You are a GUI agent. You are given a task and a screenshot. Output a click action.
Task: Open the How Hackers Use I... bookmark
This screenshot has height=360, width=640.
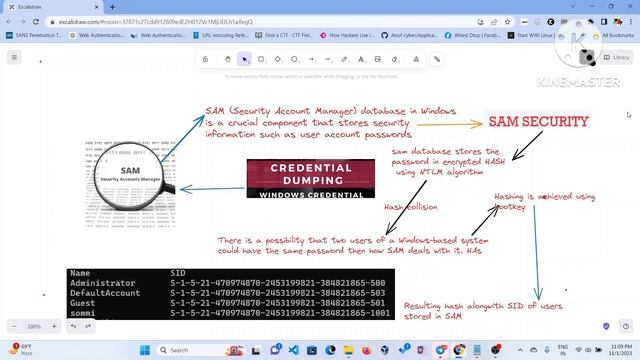click(x=347, y=36)
